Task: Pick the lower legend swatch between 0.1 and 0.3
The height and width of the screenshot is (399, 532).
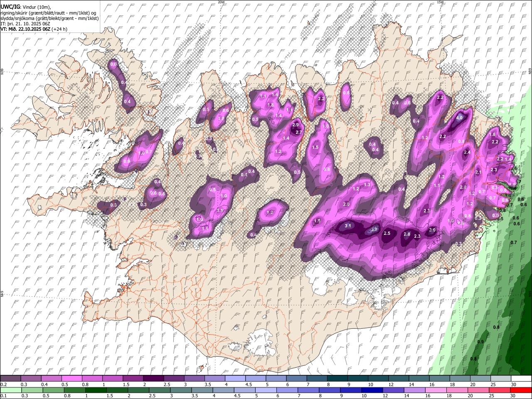Action: tap(11, 390)
